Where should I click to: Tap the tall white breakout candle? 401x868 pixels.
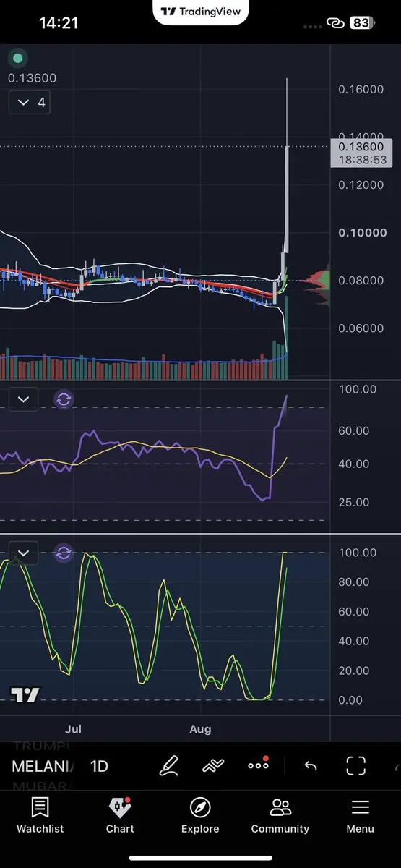coord(287,199)
